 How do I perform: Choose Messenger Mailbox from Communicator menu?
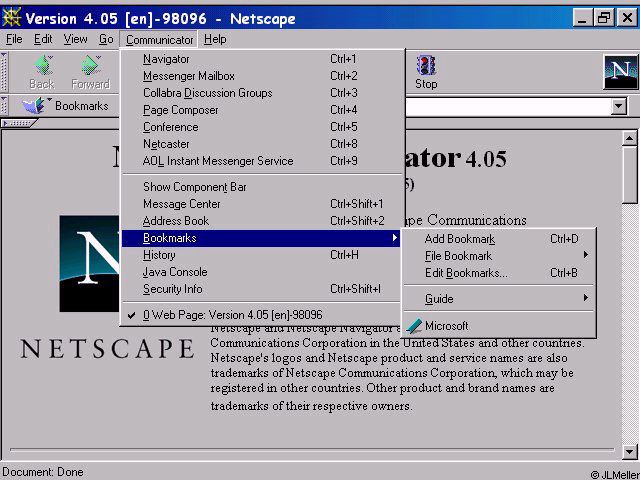(189, 76)
